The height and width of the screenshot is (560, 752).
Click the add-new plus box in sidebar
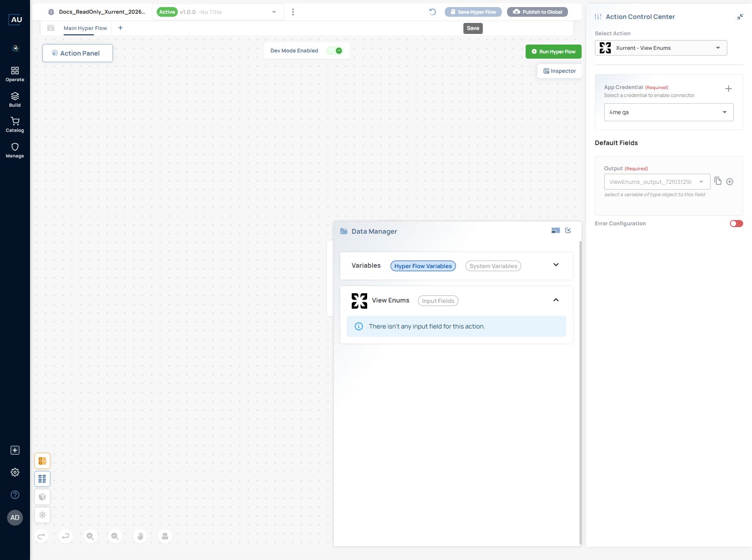tap(15, 450)
